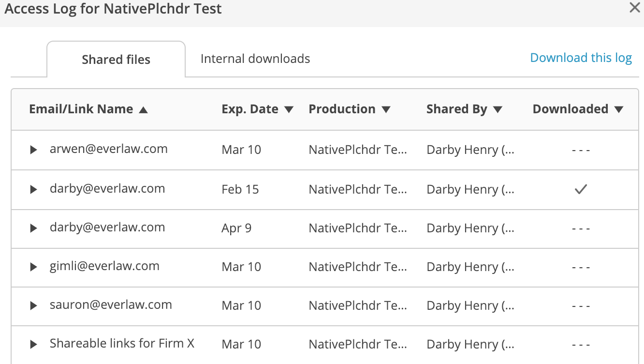Screen dimensions: 644x364
Task: Select Darby Henry in the Shared By column
Action: 469,150
